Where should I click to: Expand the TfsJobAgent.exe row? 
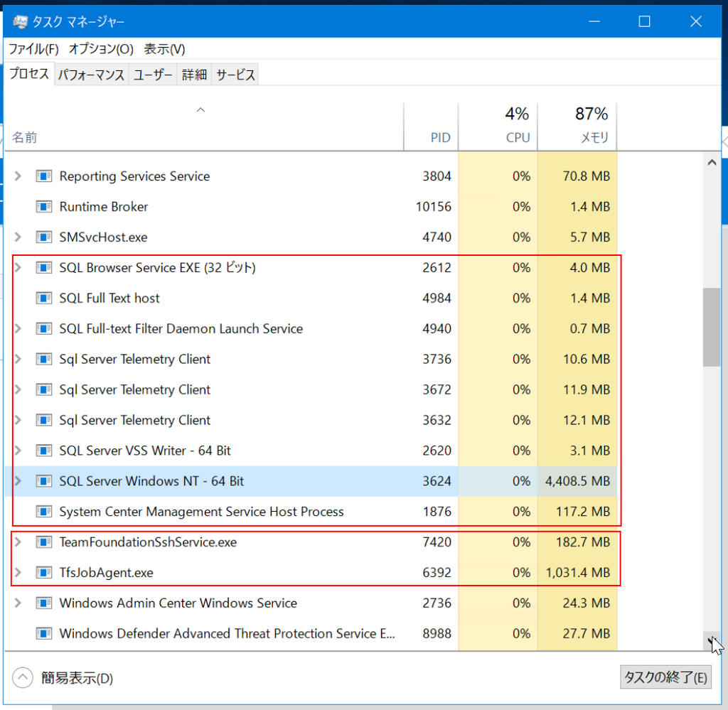(x=18, y=573)
